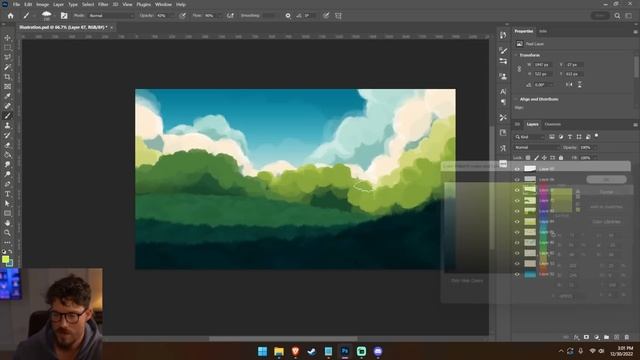The image size is (640, 360).
Task: Toggle pressure for opacity button
Action: pos(182,16)
